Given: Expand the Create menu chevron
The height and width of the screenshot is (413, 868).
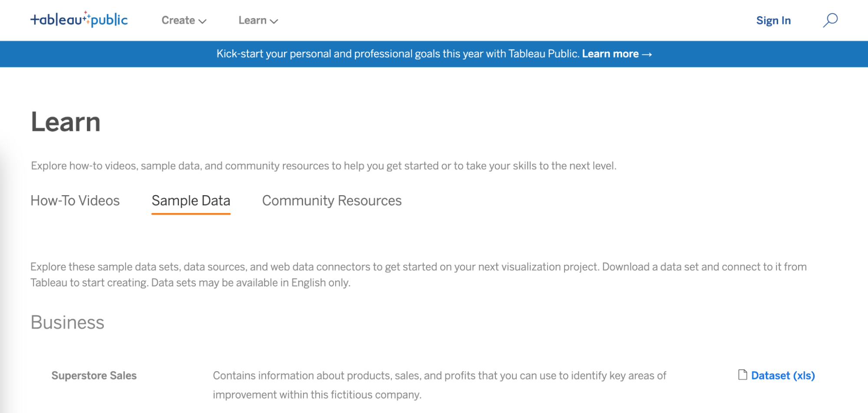Looking at the screenshot, I should pos(202,21).
